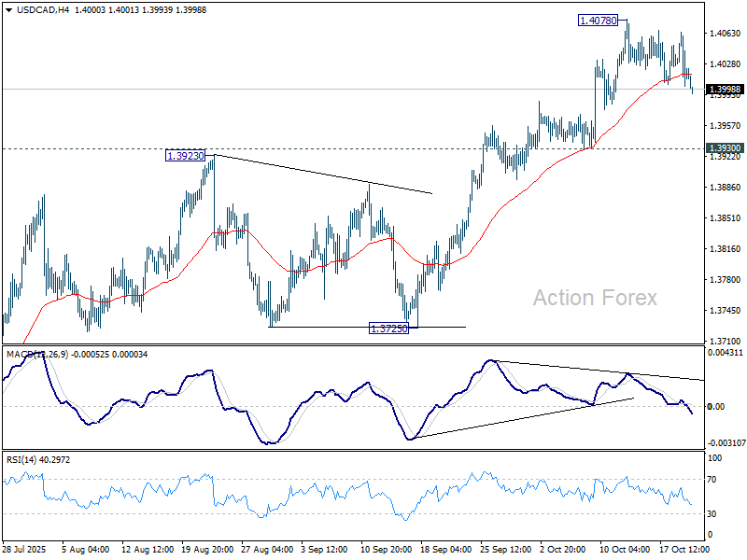Viewport: 747px width, 560px height.
Task: Click the 28 Jul 2025 date label
Action: (x=24, y=550)
